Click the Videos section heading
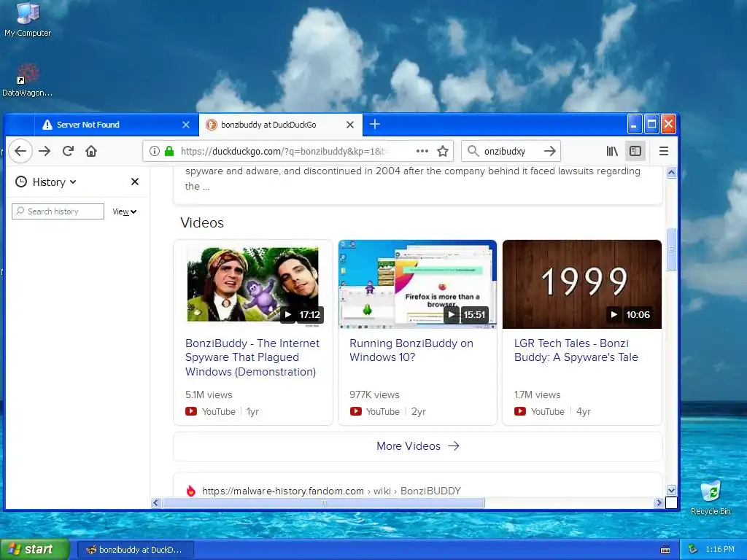 [202, 223]
